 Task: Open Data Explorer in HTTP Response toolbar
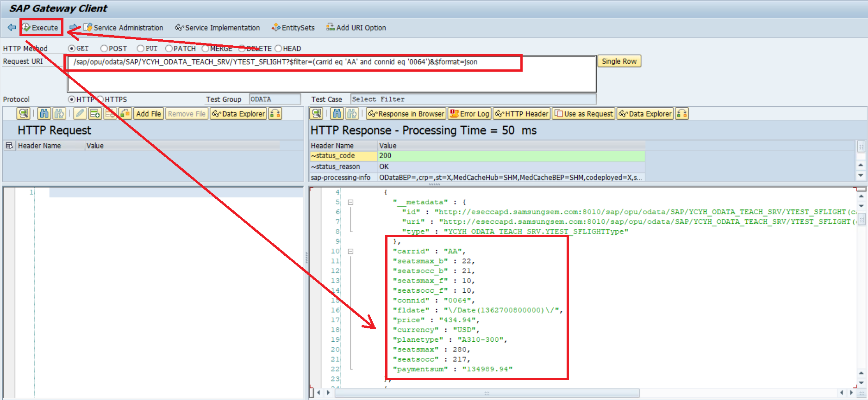[645, 114]
